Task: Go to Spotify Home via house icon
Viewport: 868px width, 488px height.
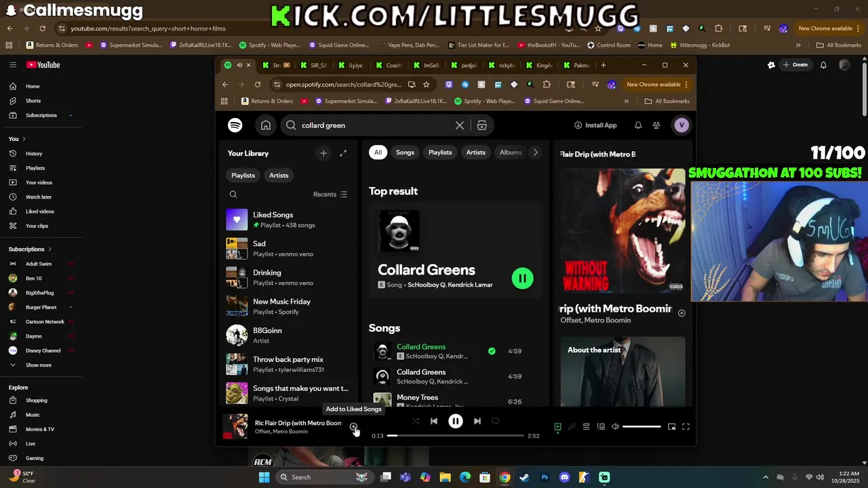Action: [266, 125]
